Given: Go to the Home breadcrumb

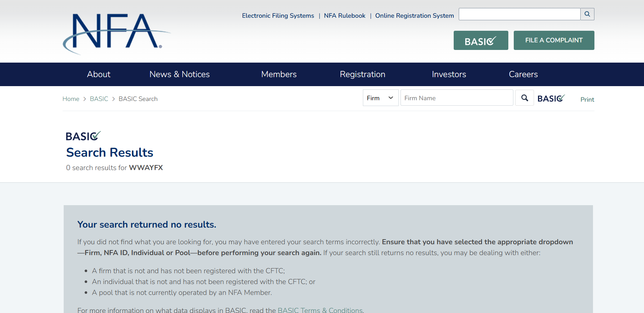Looking at the screenshot, I should [71, 99].
